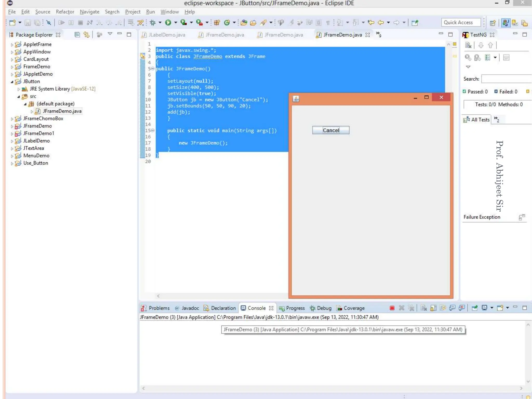Select JFrameDemo.java in Package Explorer
This screenshot has width=532, height=399.
click(62, 111)
